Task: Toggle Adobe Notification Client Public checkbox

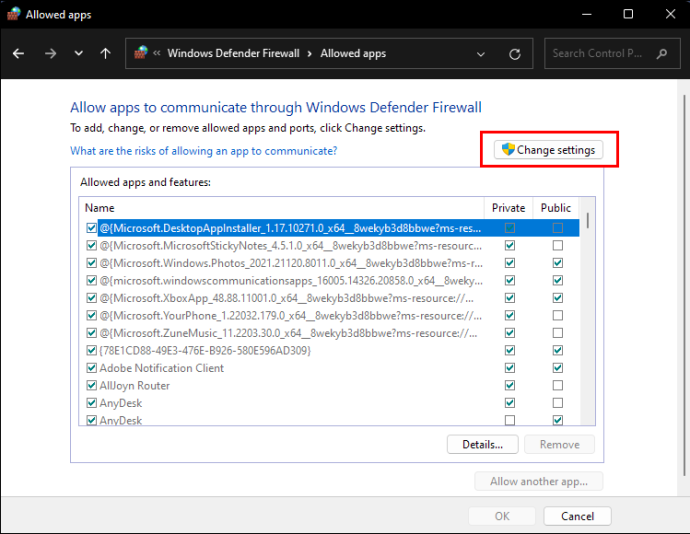Action: (558, 368)
